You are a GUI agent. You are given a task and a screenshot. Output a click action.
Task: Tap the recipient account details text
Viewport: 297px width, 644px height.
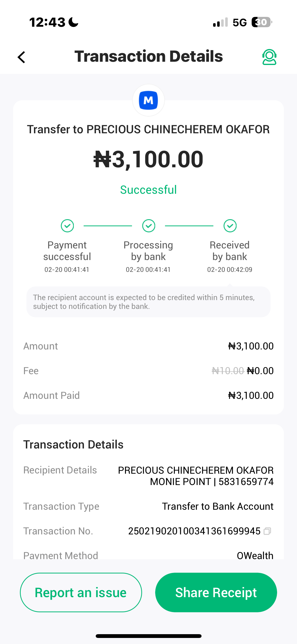pyautogui.click(x=196, y=476)
